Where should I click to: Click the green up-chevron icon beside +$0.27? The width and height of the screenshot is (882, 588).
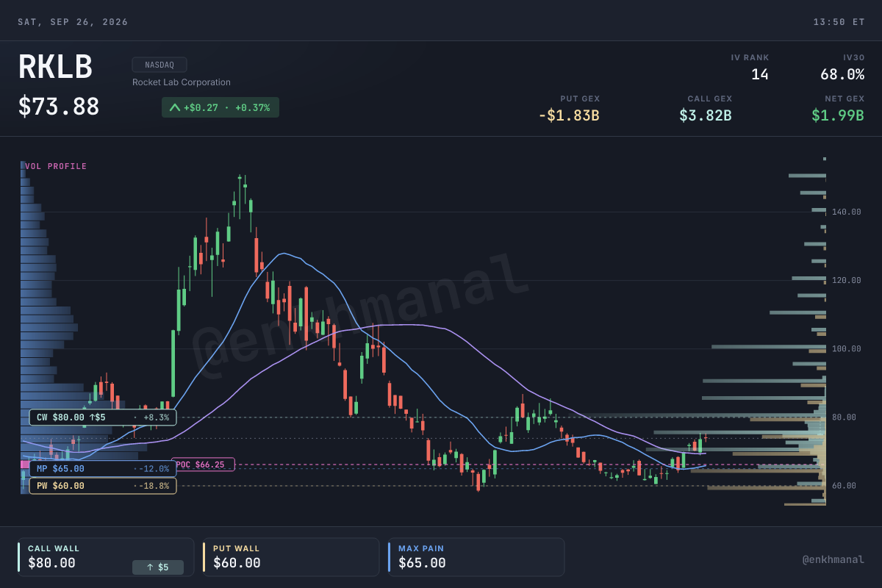click(175, 108)
